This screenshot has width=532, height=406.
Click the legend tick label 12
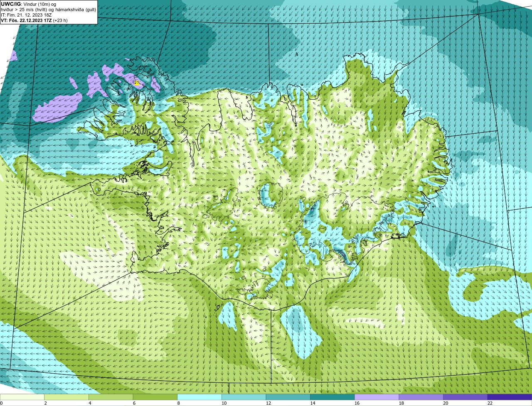(268, 403)
